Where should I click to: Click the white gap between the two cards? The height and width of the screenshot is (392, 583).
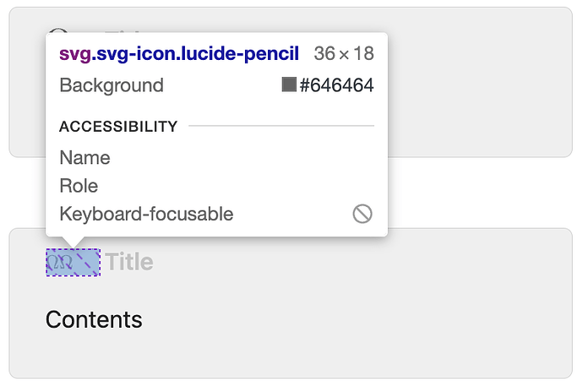[480, 193]
